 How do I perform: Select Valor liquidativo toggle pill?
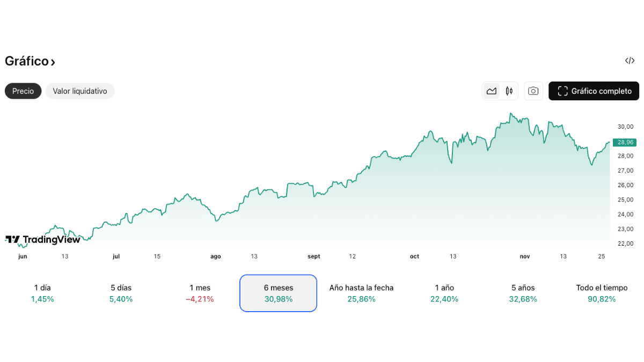80,91
